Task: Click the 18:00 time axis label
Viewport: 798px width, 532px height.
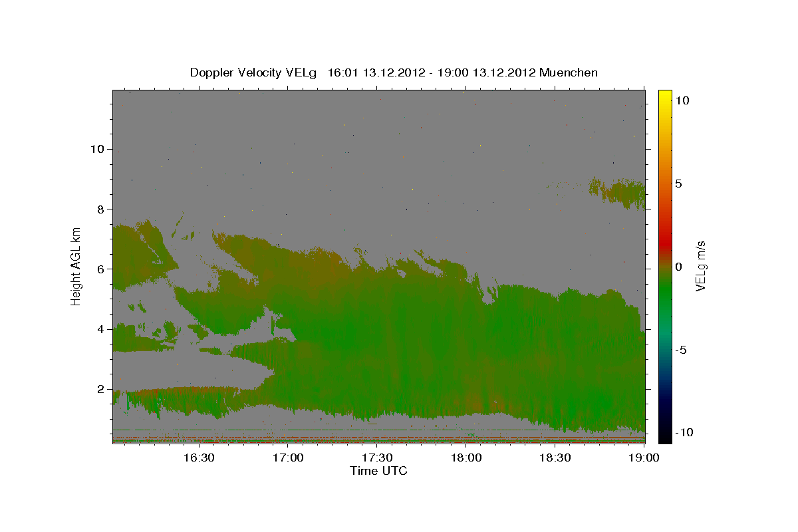Action: (x=466, y=458)
